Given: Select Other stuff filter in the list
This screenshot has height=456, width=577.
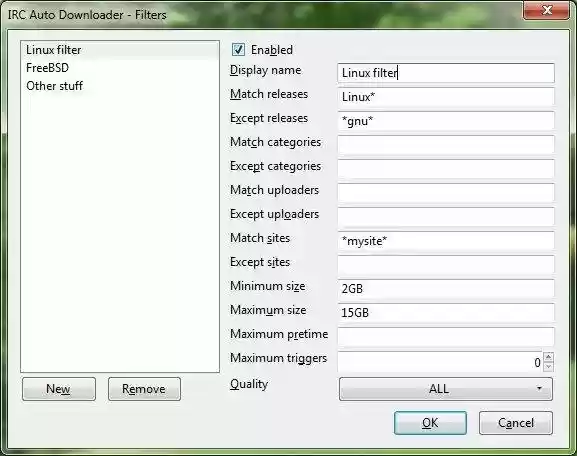Looking at the screenshot, I should tap(120, 86).
